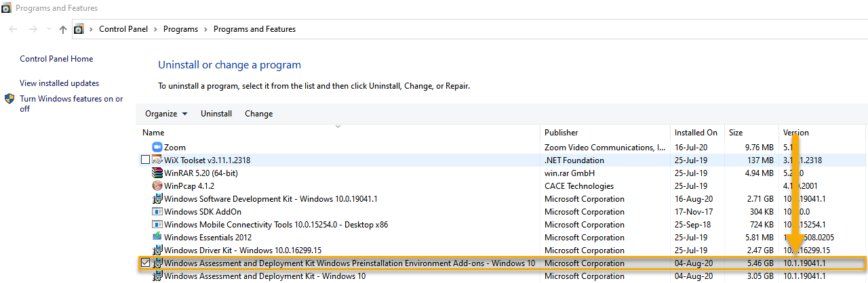Viewport: 868px width, 283px height.
Task: Go up one level with Up arrow
Action: (63, 29)
